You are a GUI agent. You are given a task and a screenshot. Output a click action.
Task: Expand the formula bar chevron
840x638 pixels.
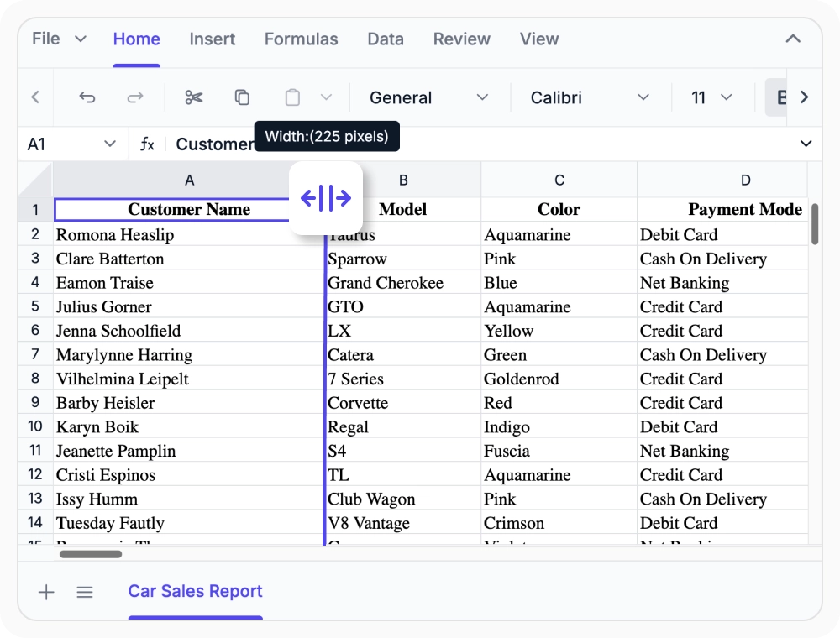click(806, 144)
